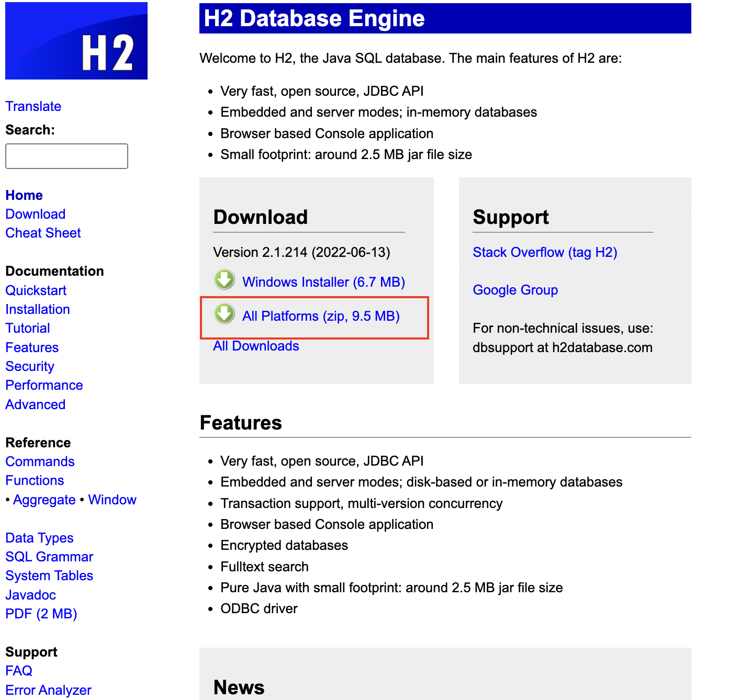
Task: Open the Quickstart documentation
Action: point(36,290)
